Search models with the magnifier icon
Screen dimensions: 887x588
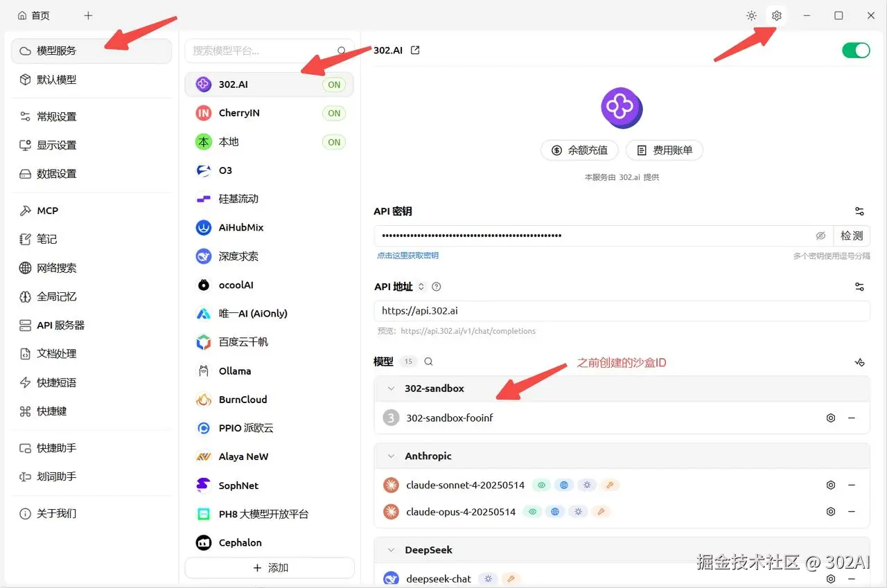[428, 362]
